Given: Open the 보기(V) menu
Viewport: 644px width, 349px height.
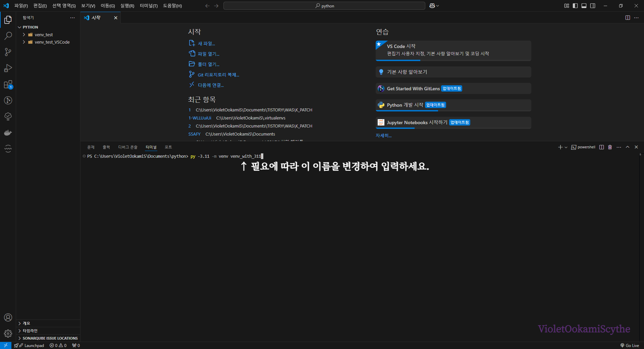Looking at the screenshot, I should pos(88,6).
